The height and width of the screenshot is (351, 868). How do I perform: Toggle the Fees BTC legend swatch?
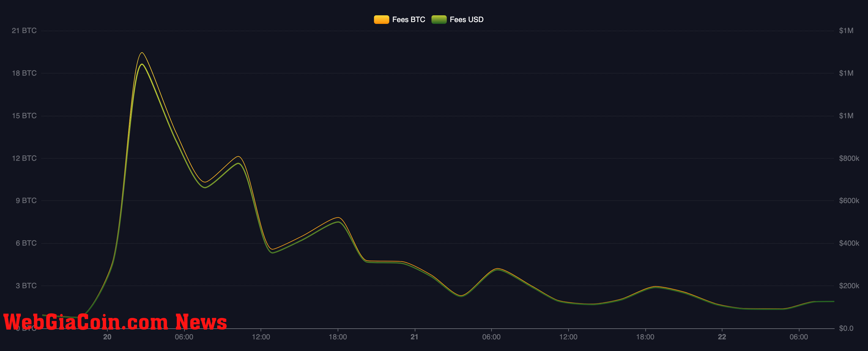[381, 20]
